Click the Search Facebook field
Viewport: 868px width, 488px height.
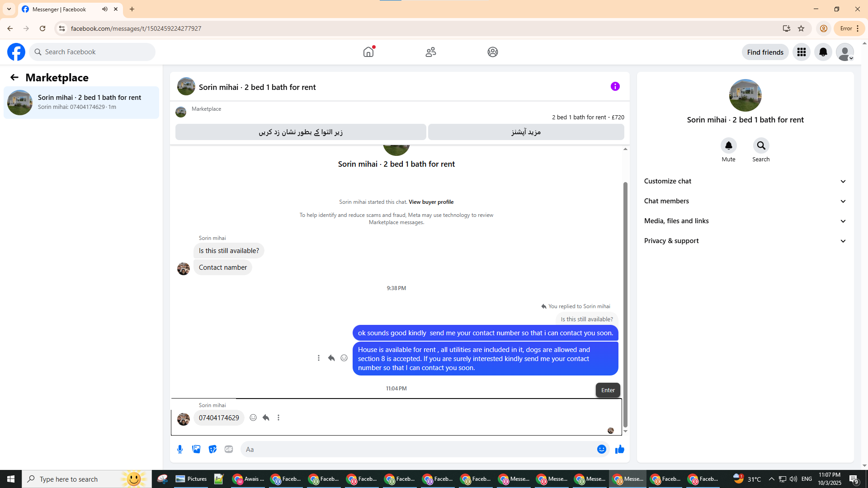pos(93,52)
